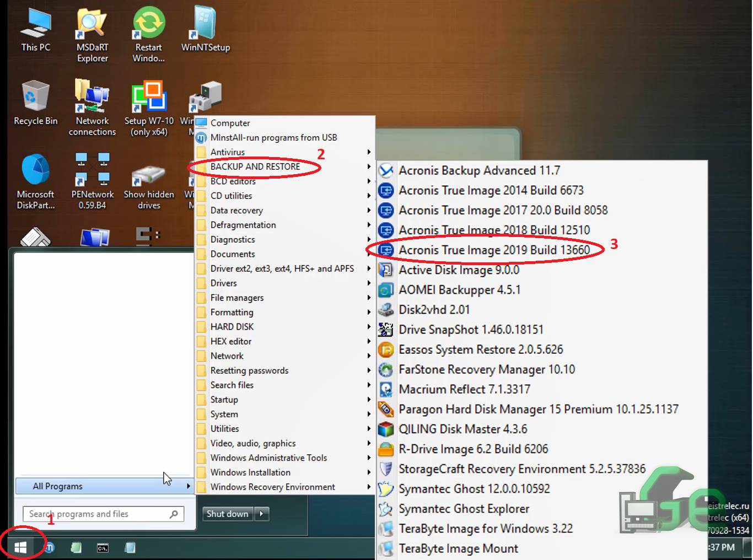
Task: Launch QILING Disk Master 4.3.6
Action: point(541,429)
